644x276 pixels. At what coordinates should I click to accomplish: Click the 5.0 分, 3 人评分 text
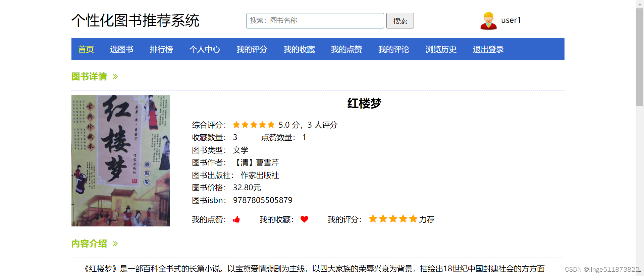click(308, 125)
